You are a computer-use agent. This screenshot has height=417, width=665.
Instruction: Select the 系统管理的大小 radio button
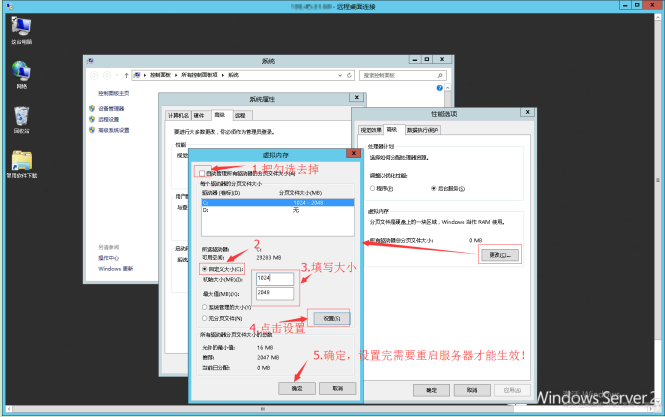pos(206,307)
